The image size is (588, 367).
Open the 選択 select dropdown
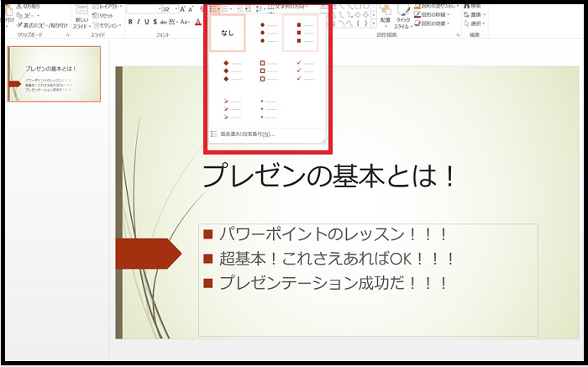(475, 24)
